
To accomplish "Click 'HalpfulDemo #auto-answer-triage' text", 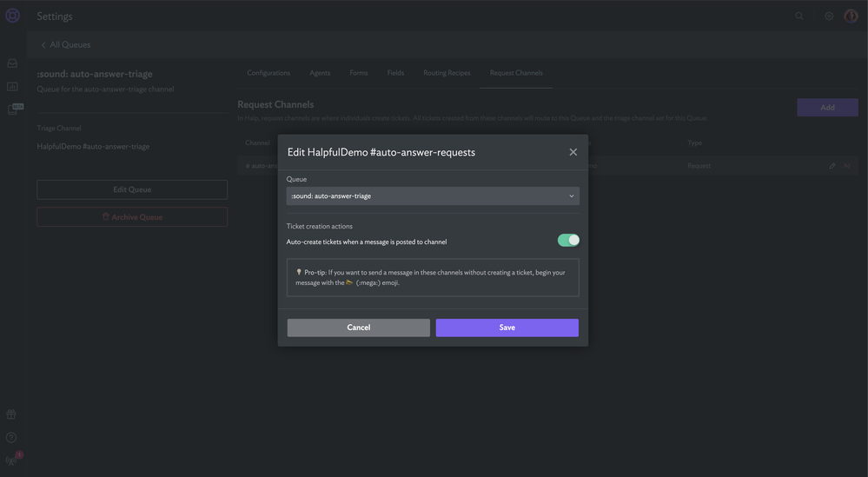I will click(x=93, y=147).
